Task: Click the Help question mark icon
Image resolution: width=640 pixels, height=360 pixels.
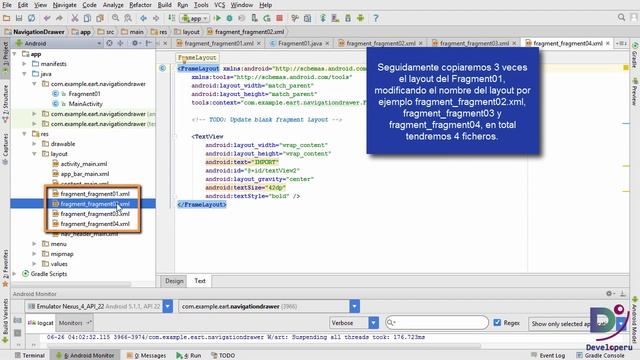Action: (x=376, y=18)
